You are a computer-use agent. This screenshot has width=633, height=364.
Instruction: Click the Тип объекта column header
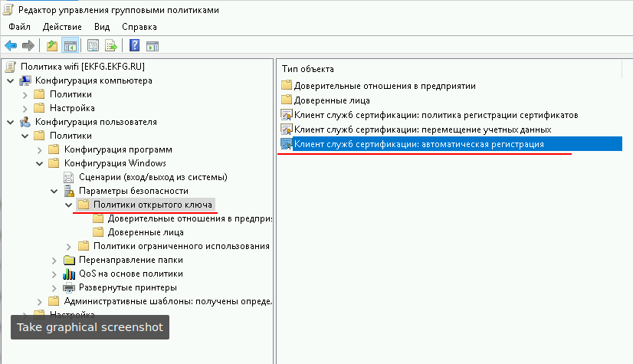(307, 69)
